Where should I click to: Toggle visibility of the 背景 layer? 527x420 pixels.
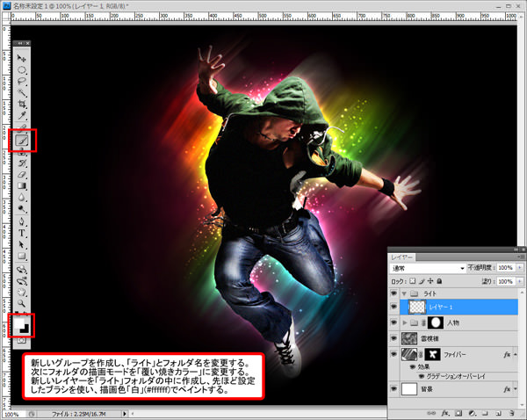pos(392,387)
